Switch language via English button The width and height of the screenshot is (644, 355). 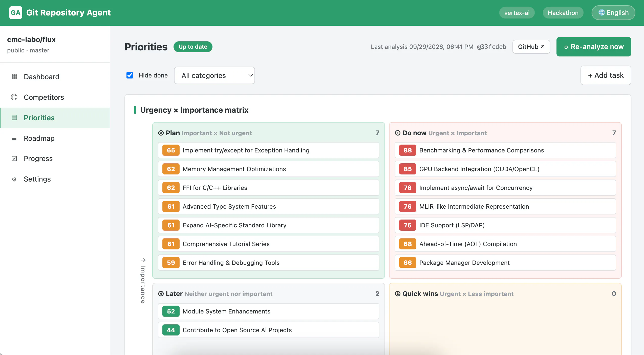[x=613, y=13]
